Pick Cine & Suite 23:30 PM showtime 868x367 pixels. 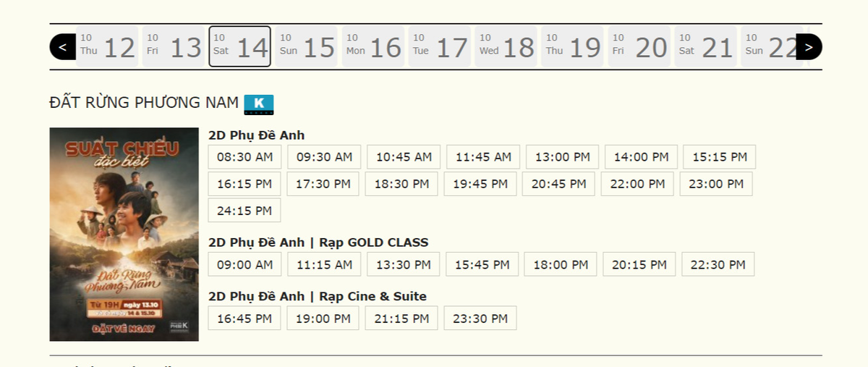click(480, 318)
